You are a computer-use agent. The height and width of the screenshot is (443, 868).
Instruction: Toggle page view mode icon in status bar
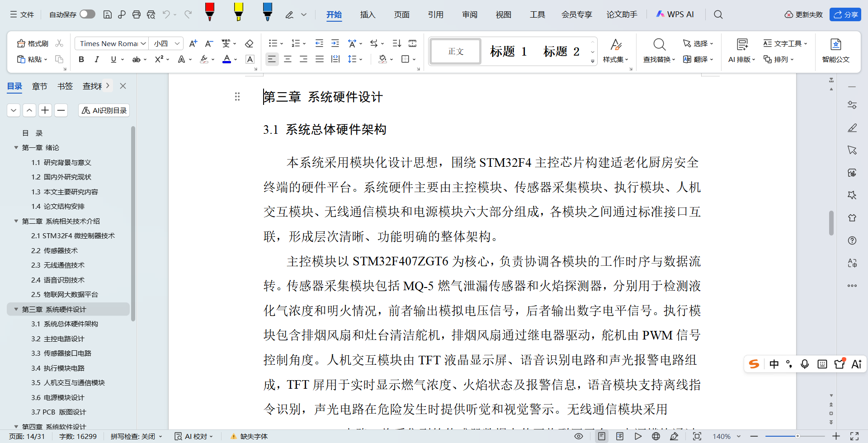[x=602, y=436]
